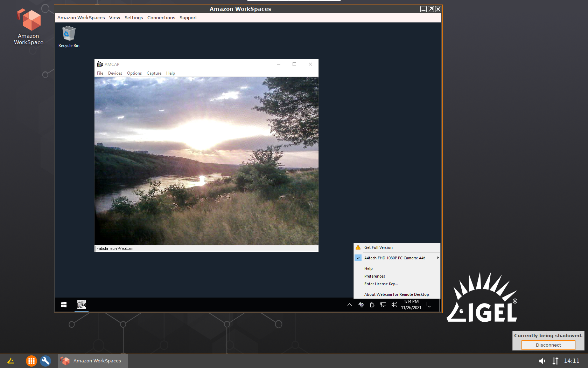Expand the A4tech camera submenu arrow
Viewport: 588px width, 368px height.
coord(438,258)
